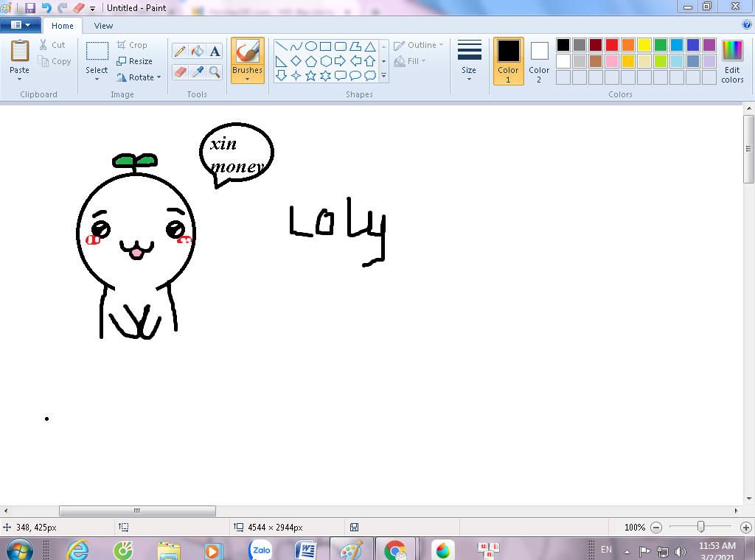Pick the green color swatch
The image size is (755, 560).
point(661,45)
